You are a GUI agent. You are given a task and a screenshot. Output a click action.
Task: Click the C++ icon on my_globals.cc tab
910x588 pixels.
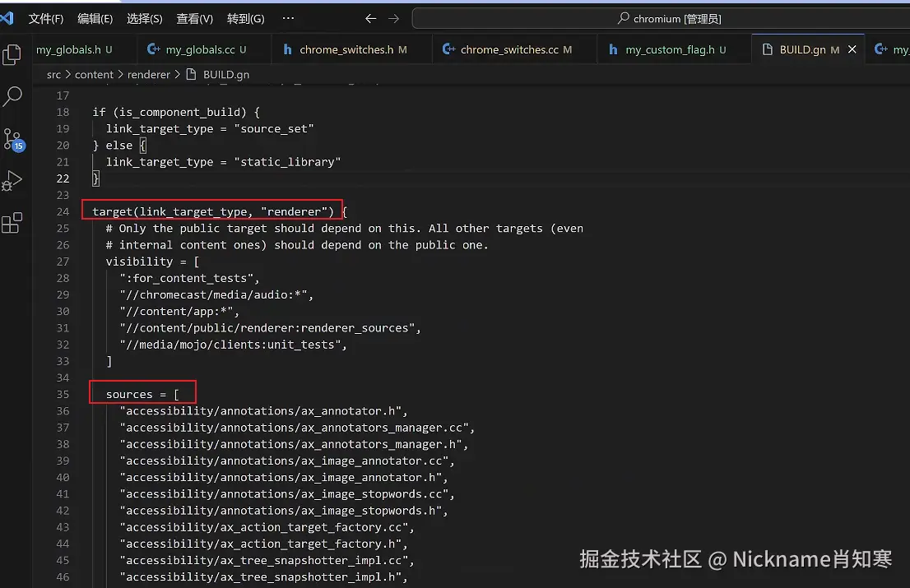click(x=153, y=49)
